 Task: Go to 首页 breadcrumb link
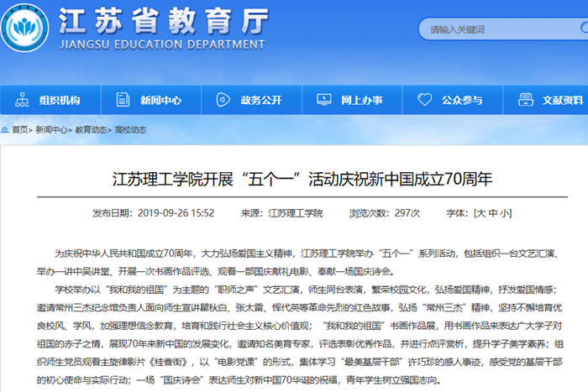19,129
